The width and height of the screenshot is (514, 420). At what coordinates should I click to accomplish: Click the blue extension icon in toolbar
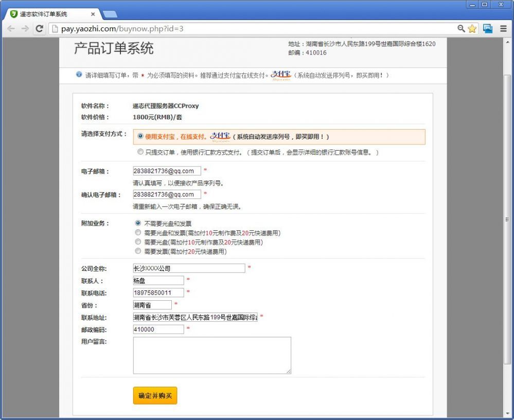point(487,28)
